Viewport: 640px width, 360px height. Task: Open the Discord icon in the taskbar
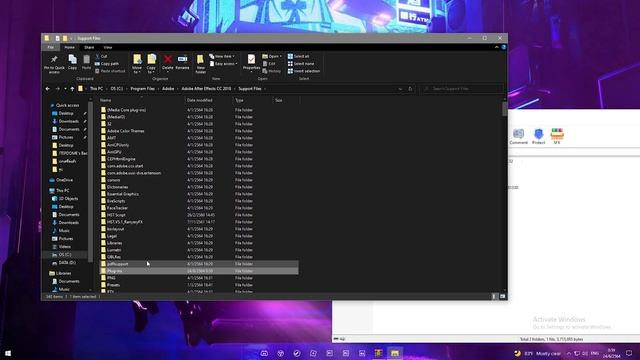click(x=264, y=353)
